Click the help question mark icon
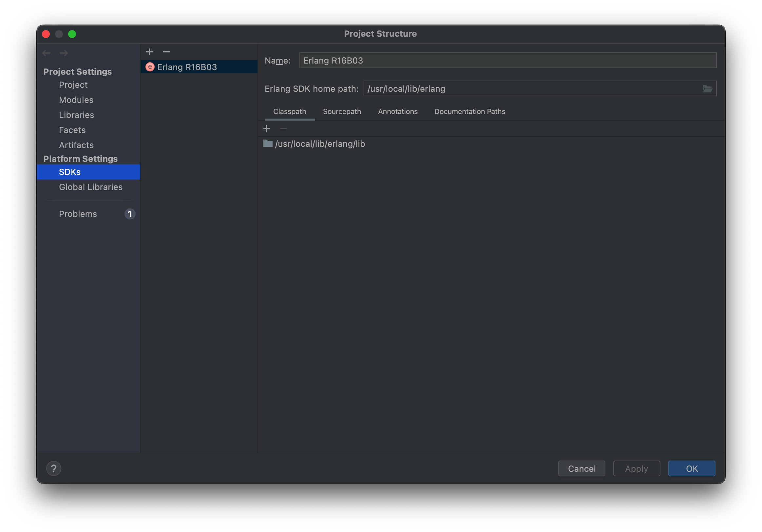 pos(54,468)
